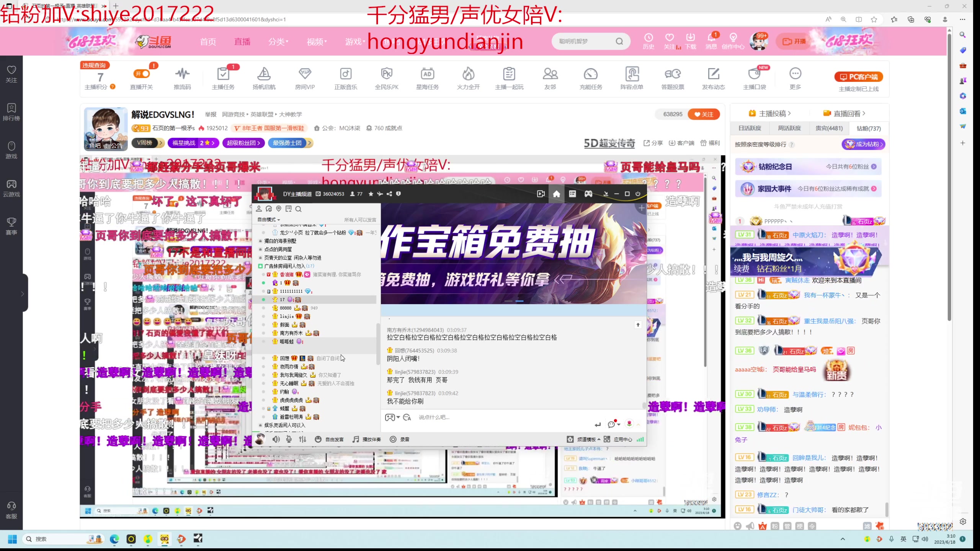Open 友邻 neighbors icon
This screenshot has width=980, height=551.
550,78
